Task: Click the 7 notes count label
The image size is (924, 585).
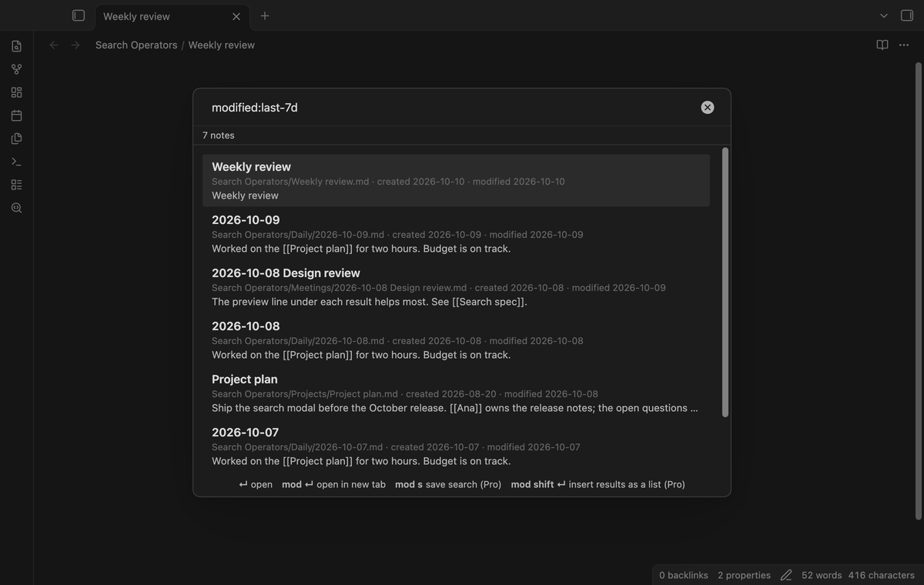Action: coord(219,135)
